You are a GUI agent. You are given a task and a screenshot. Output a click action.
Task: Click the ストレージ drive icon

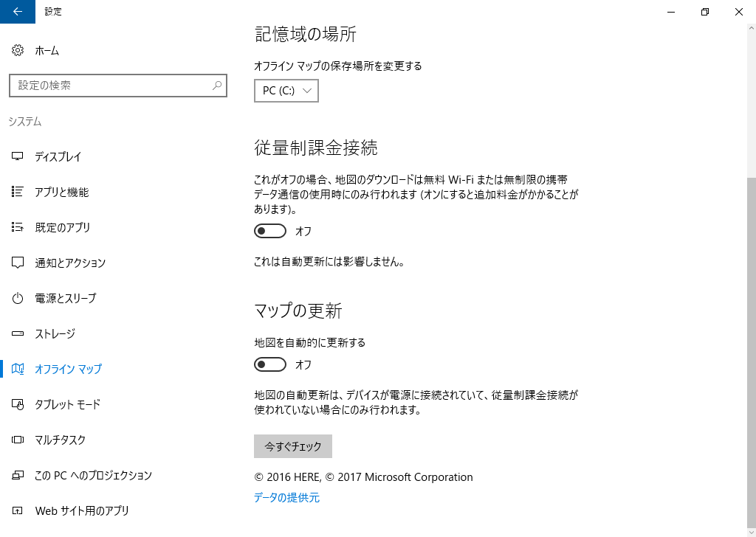coord(18,334)
